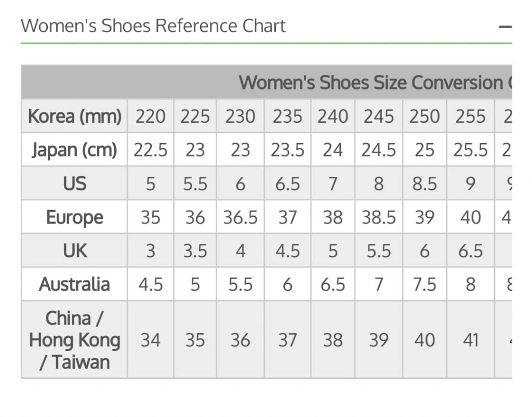532x417 pixels.
Task: Select the Korea (mm) row label
Action: pos(74,116)
